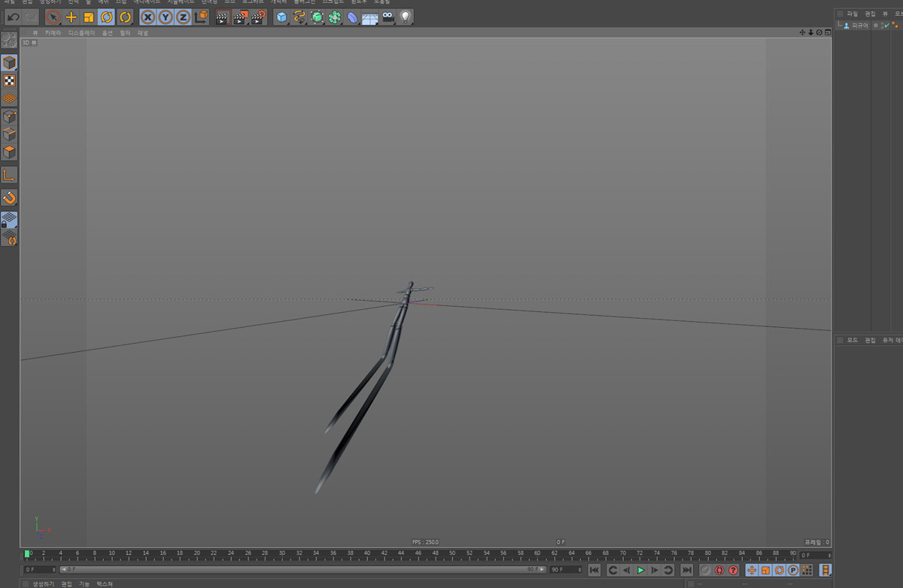This screenshot has height=588, width=903.
Task: Open the blue deformer objects palette
Action: tap(352, 17)
